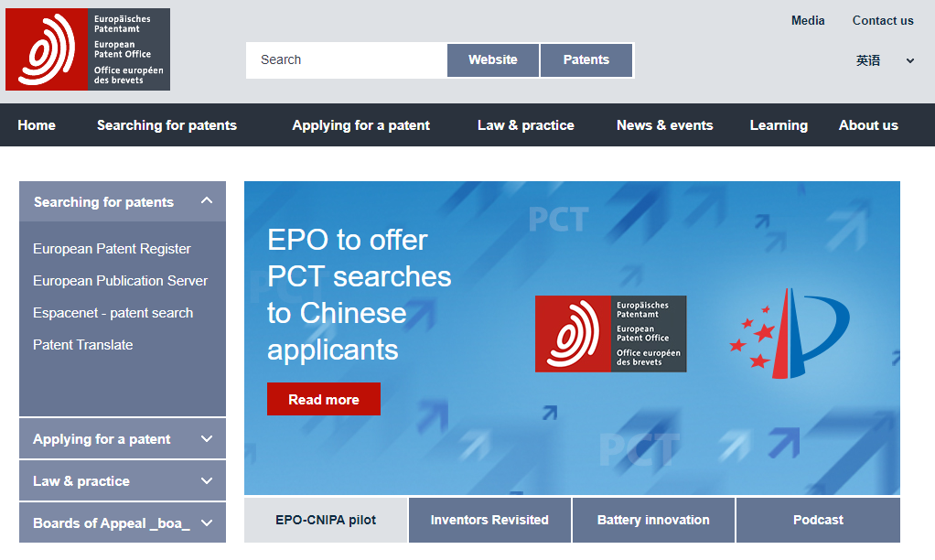
Task: Click the Website search button
Action: coord(493,60)
